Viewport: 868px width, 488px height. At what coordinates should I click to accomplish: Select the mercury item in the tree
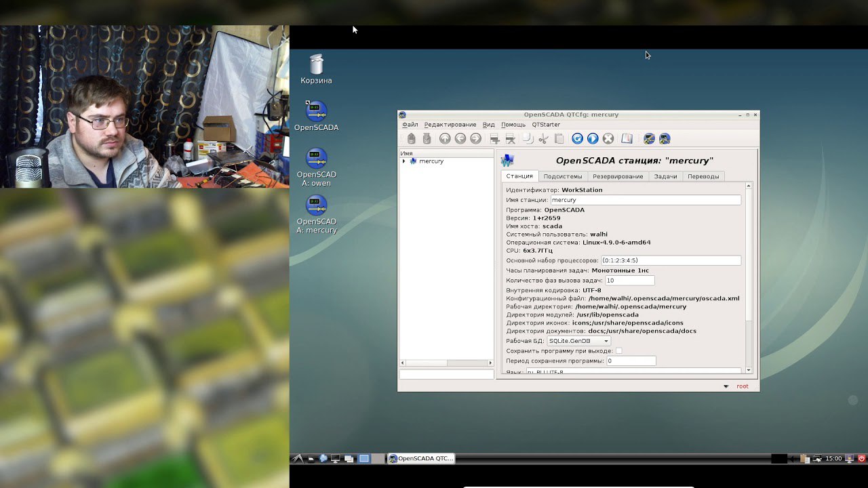coord(431,161)
